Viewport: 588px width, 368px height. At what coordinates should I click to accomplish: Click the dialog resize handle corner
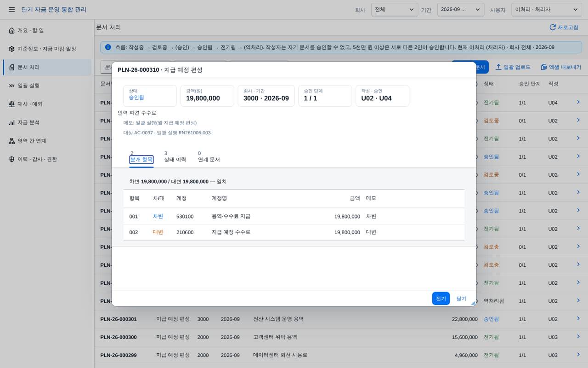(473, 303)
